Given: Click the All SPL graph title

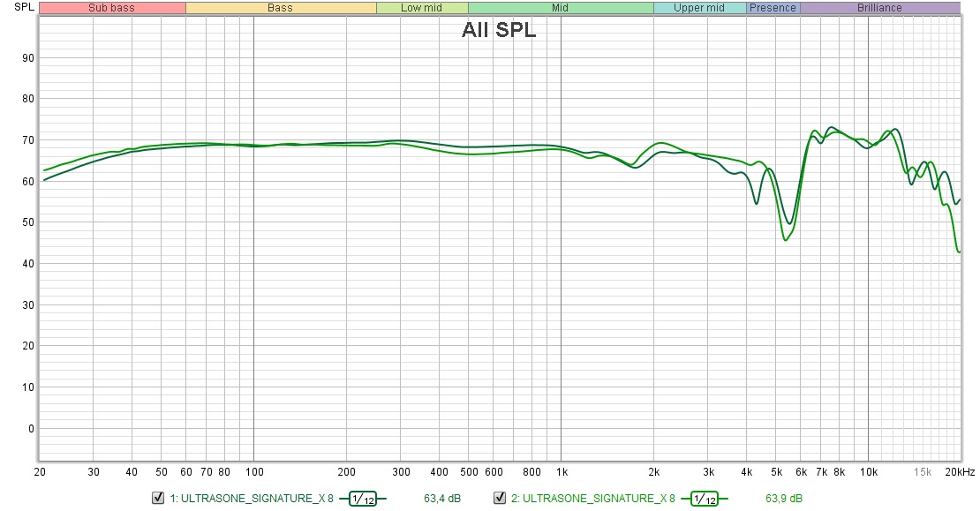Looking at the screenshot, I should coord(499,29).
